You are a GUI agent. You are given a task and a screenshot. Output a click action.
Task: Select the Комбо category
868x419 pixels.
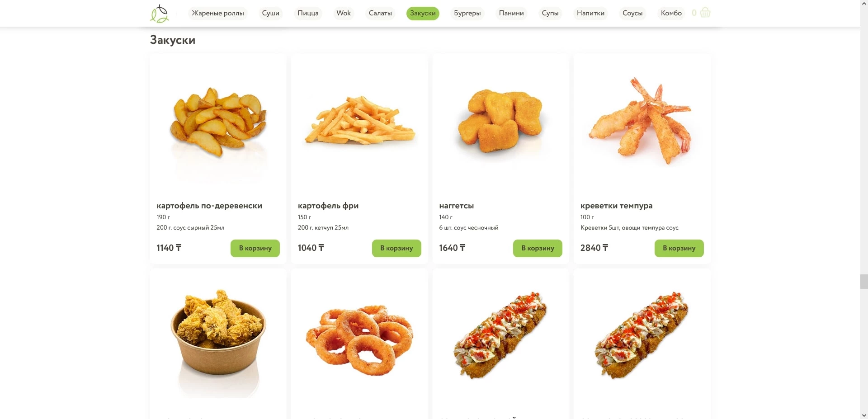(x=671, y=13)
